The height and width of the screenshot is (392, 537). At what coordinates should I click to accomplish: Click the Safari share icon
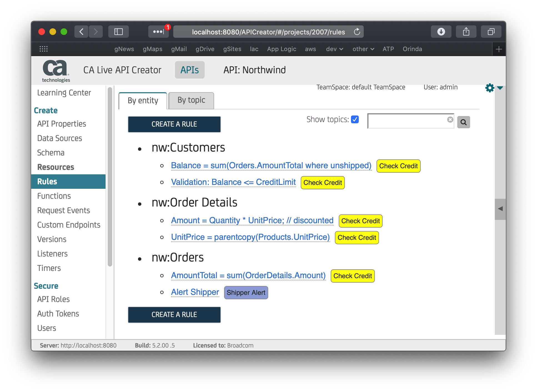click(x=466, y=32)
